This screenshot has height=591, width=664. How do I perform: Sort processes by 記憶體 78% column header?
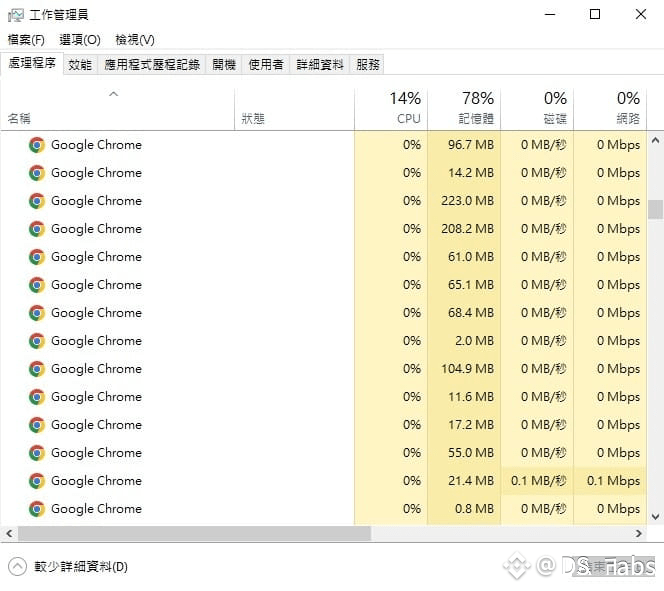[464, 109]
